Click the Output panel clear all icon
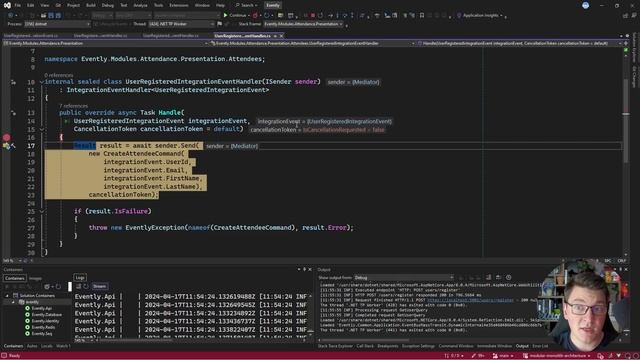 489,278
